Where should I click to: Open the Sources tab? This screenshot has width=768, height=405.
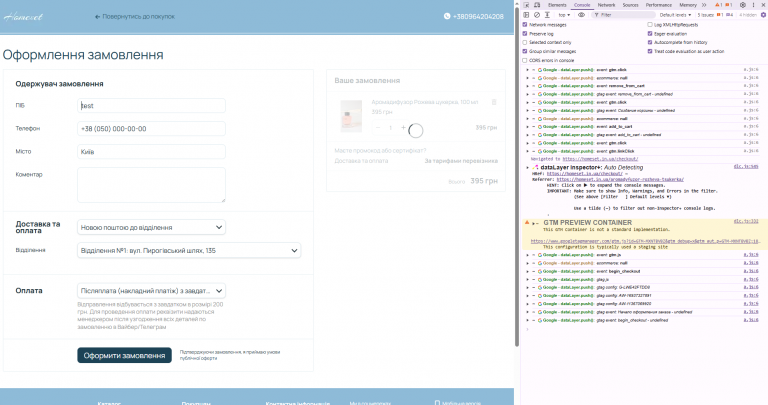(630, 5)
